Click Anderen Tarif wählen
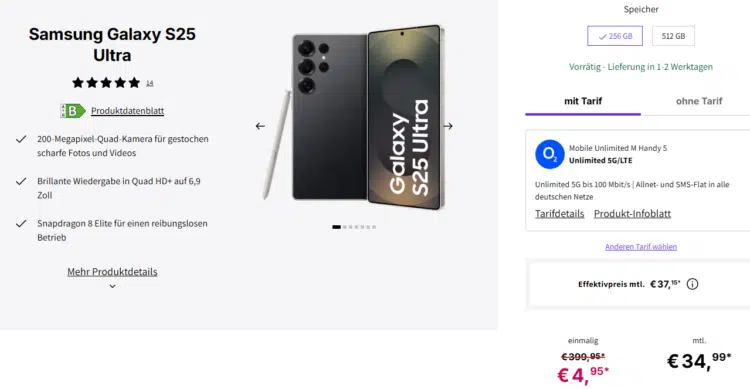 [641, 247]
